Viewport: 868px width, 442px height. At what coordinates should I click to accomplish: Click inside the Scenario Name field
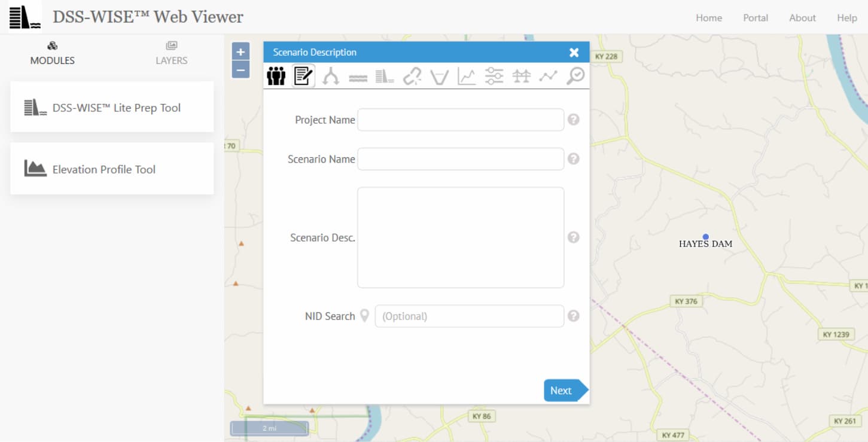click(460, 158)
